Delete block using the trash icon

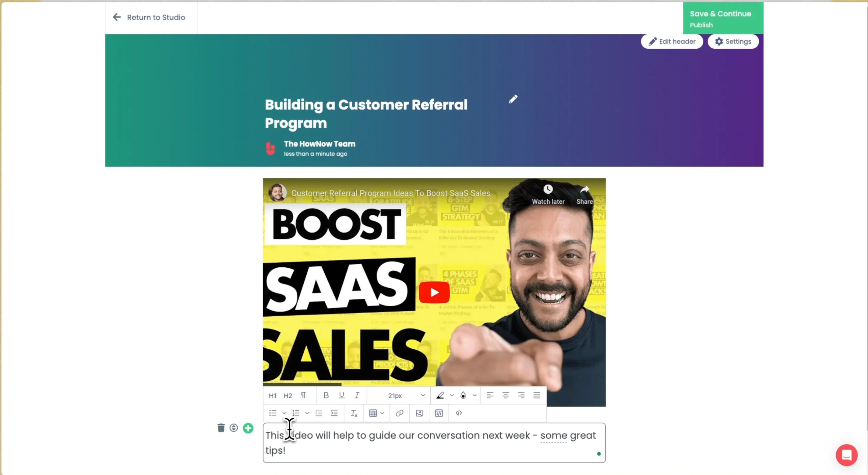(221, 428)
